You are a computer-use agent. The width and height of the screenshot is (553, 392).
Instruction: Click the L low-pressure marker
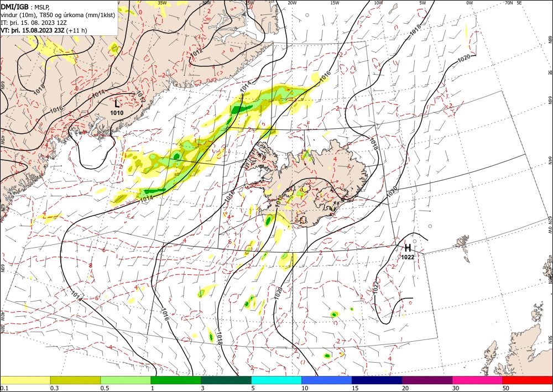117,103
